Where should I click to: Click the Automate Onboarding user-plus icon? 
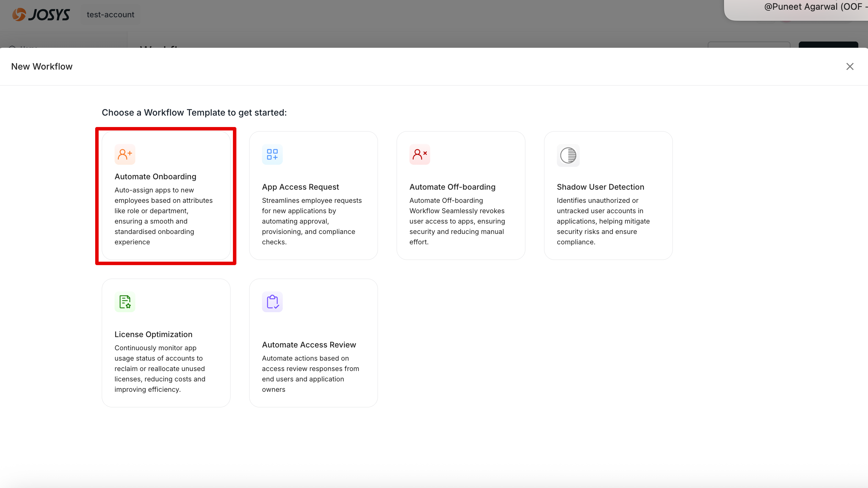pyautogui.click(x=125, y=154)
